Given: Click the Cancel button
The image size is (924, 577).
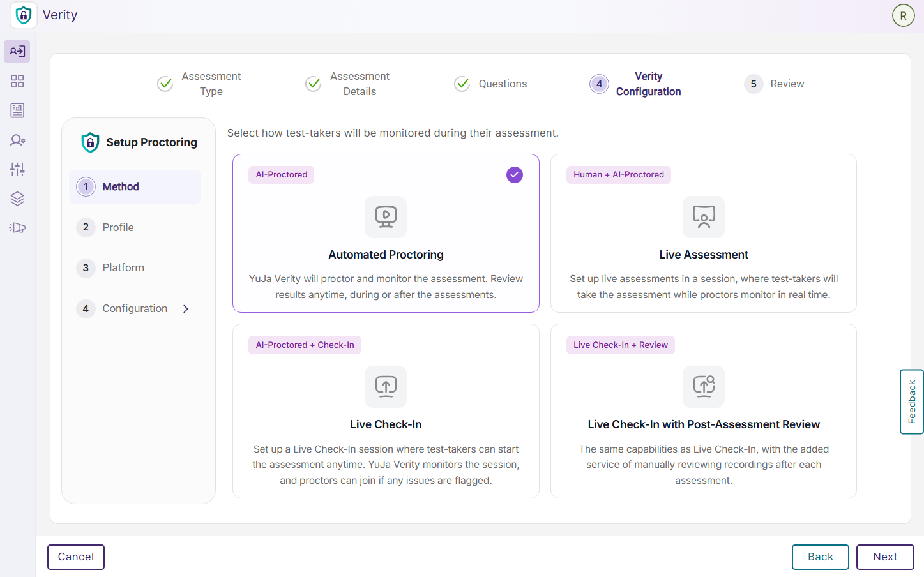Looking at the screenshot, I should [x=76, y=557].
